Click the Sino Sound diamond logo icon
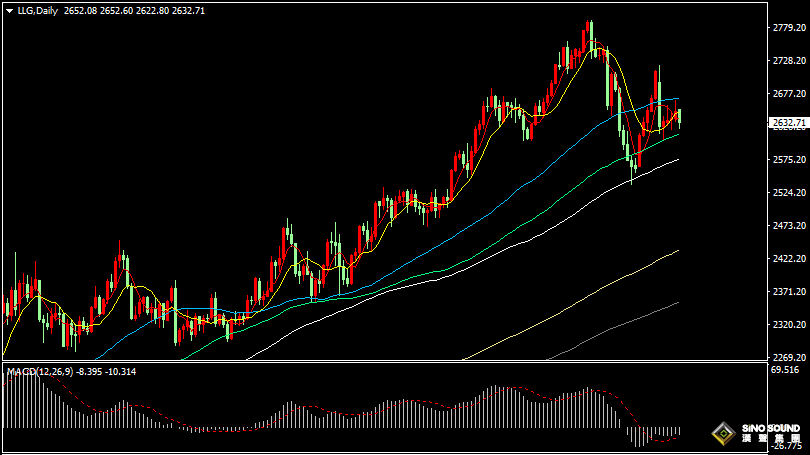810x455 pixels. point(723,433)
